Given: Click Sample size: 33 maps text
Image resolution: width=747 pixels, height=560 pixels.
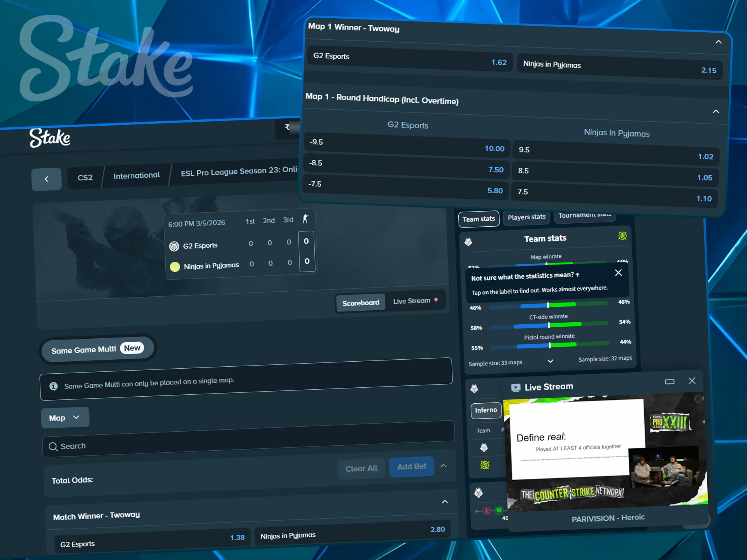Looking at the screenshot, I should click(x=495, y=363).
